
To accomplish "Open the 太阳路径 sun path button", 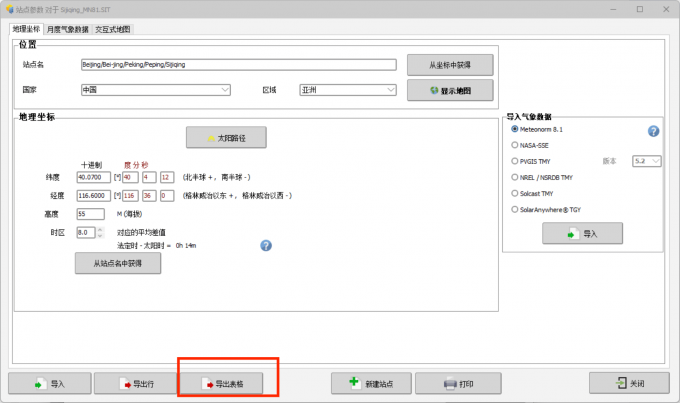I will [226, 138].
